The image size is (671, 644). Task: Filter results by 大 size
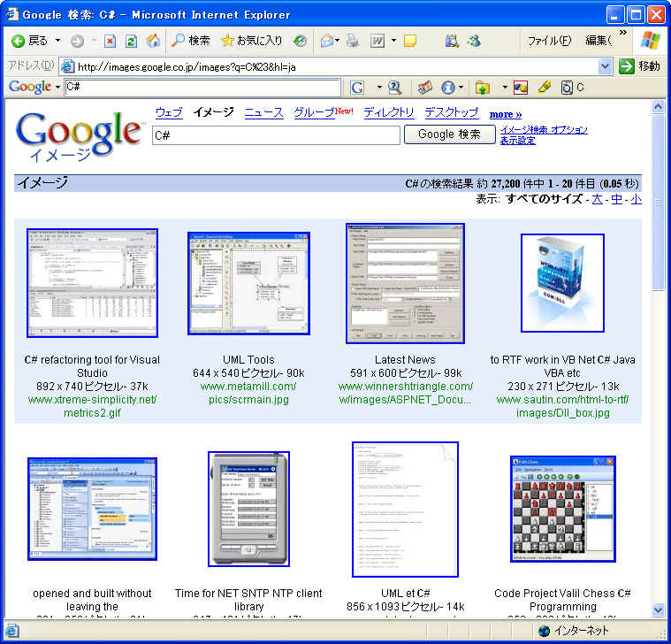point(597,199)
